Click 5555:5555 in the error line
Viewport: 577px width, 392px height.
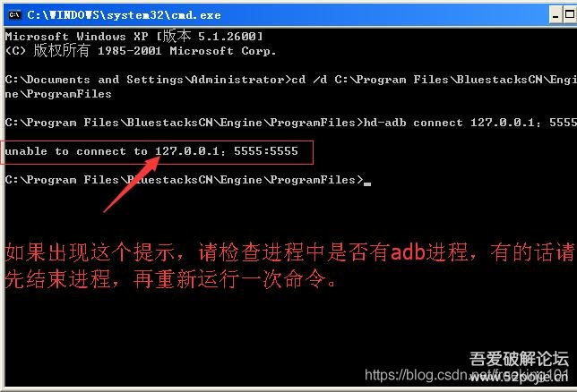click(x=266, y=151)
